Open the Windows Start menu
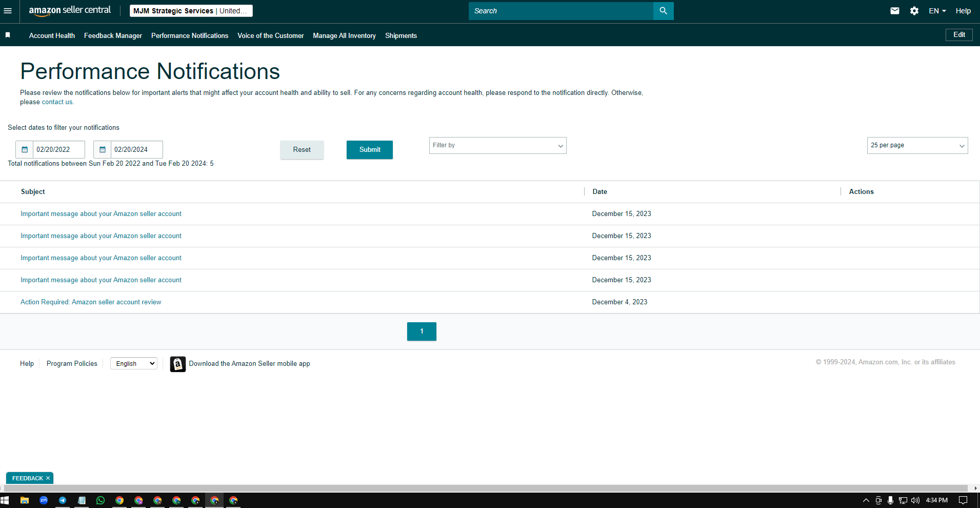This screenshot has width=980, height=508. pyautogui.click(x=5, y=500)
